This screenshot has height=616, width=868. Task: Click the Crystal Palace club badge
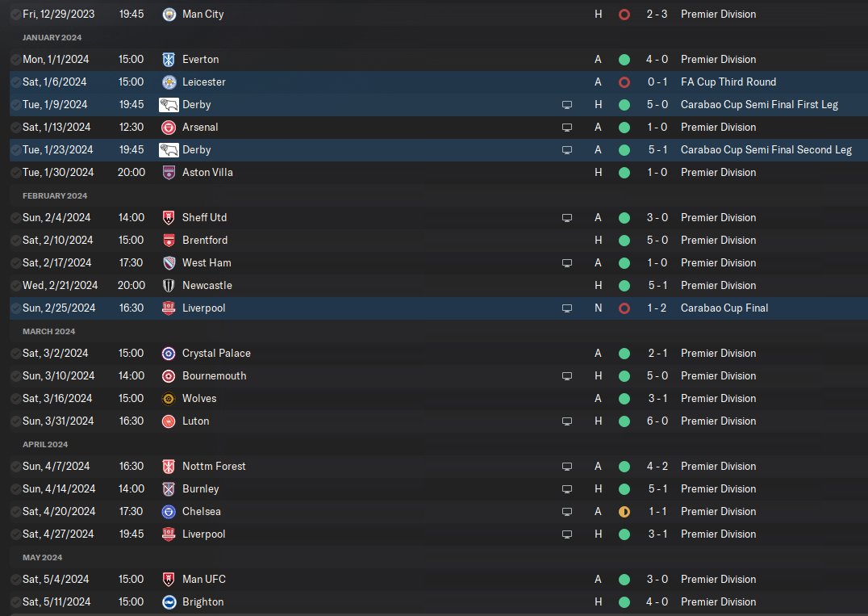point(169,354)
